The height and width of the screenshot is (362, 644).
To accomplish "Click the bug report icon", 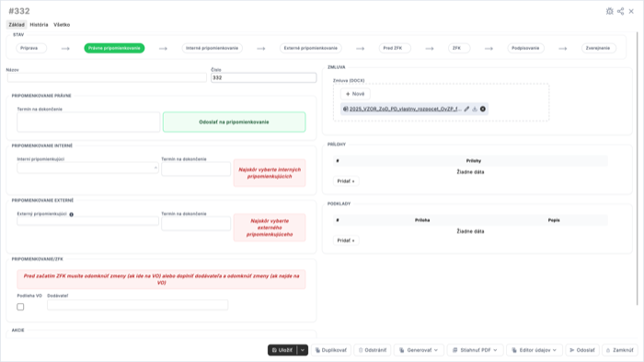I will [x=609, y=11].
